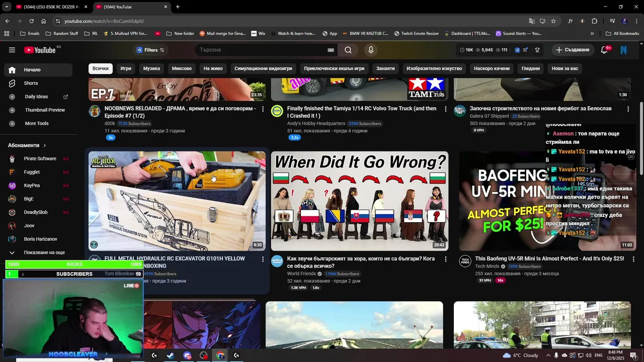Open Steam from the taskbar
Screen dimensions: 644x362
tap(171, 355)
